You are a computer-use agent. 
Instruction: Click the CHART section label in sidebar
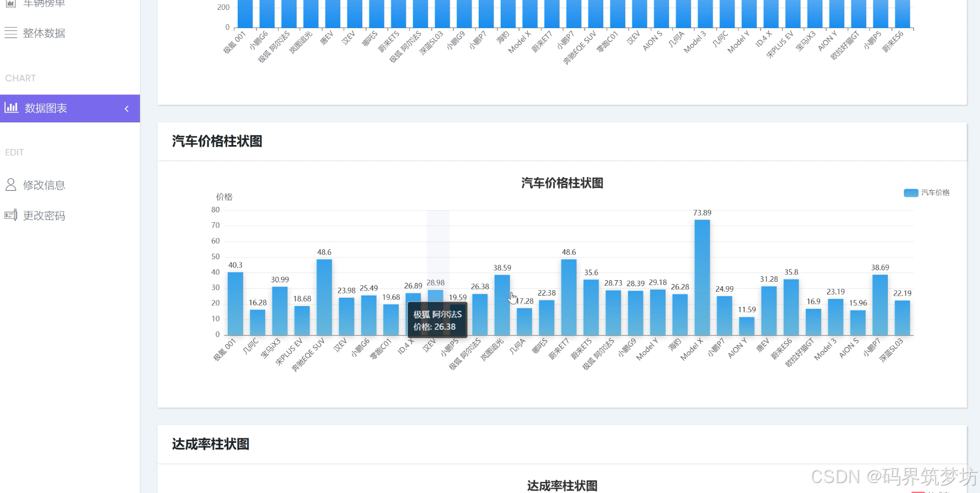pyautogui.click(x=20, y=78)
